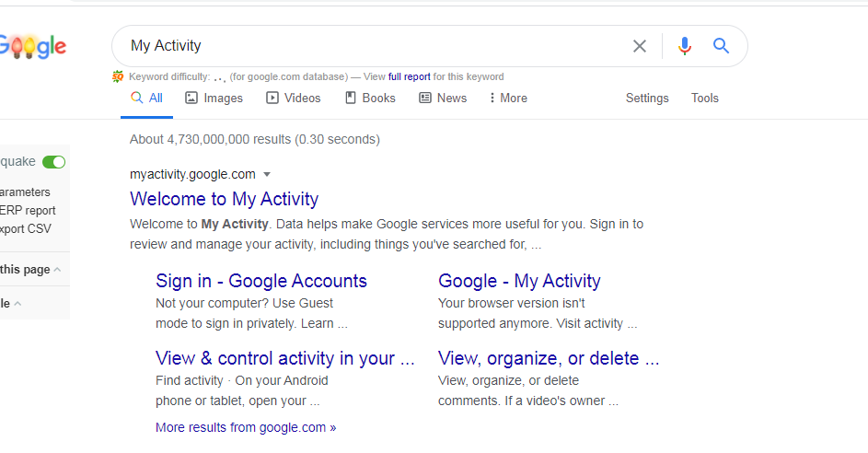The height and width of the screenshot is (453, 868).
Task: Start voice search with the microphone icon
Action: coord(684,46)
